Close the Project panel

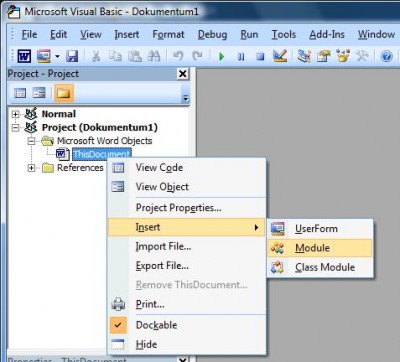point(183,74)
